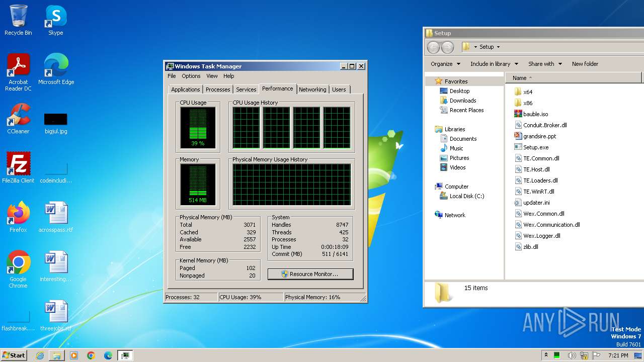Viewport: 644px width, 362px height.
Task: Select Network in navigation pane
Action: (450, 215)
